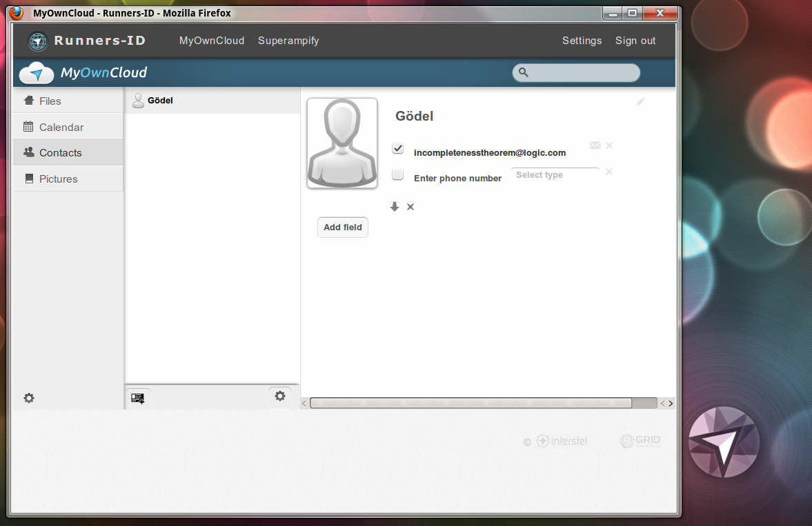Switch to the MyOwnCloud app in the top bar

click(x=212, y=41)
